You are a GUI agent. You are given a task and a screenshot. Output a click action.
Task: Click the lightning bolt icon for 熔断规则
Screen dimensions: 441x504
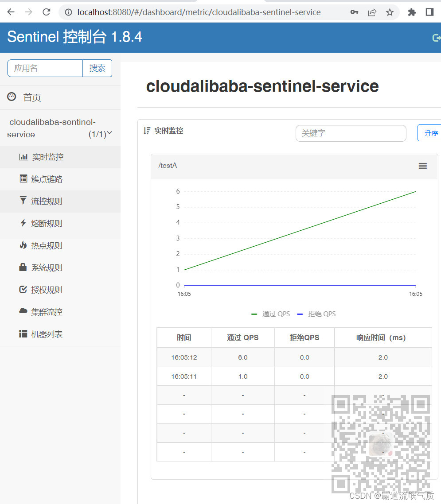point(23,223)
